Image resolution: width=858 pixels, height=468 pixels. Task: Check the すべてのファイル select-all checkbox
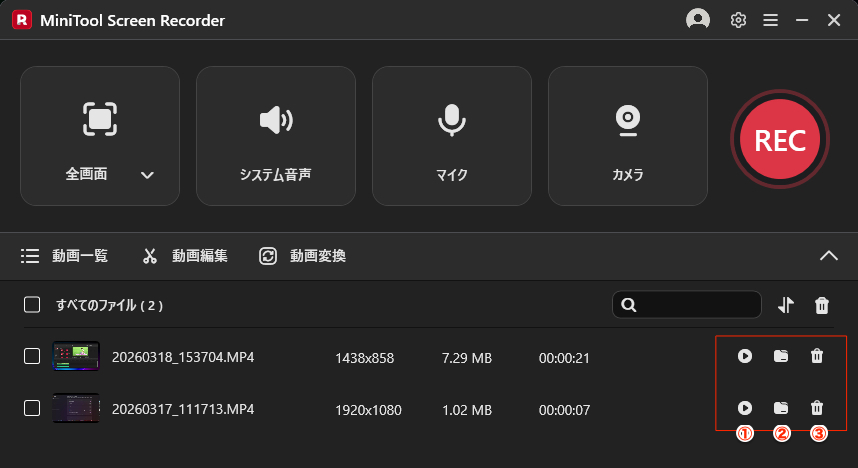(32, 305)
